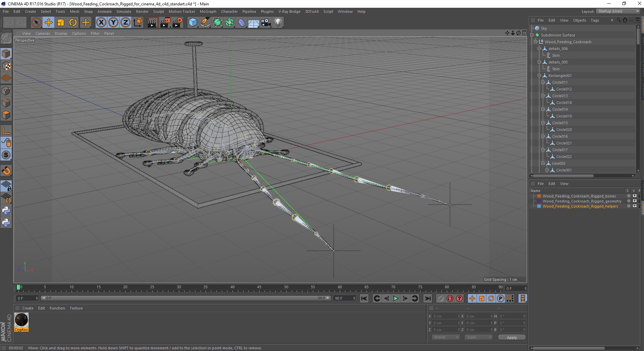Toggle visibility of Wood_Feeding_Cockroach_Rigged_bones layer
Screen dimensions: 644x351
pyautogui.click(x=635, y=196)
